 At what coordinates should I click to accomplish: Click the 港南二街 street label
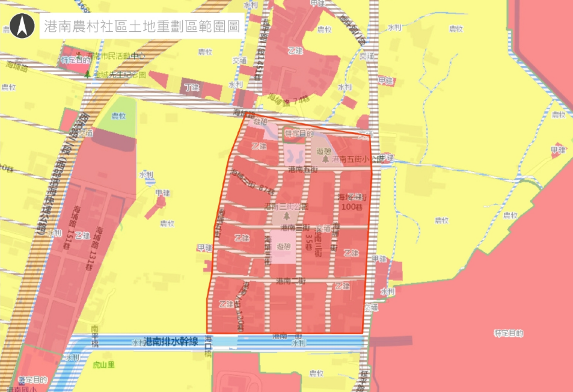[290, 281]
